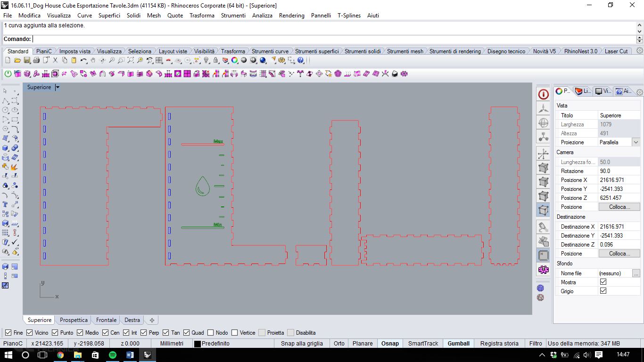Image resolution: width=644 pixels, height=362 pixels.
Task: Open the Millimetri units status field
Action: 172,344
